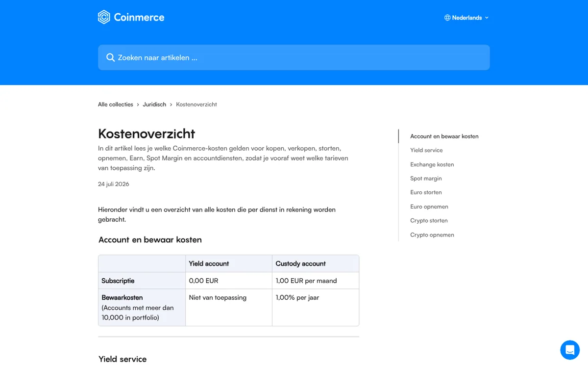Select 'Exchange kosten' in table of contents

pos(432,164)
